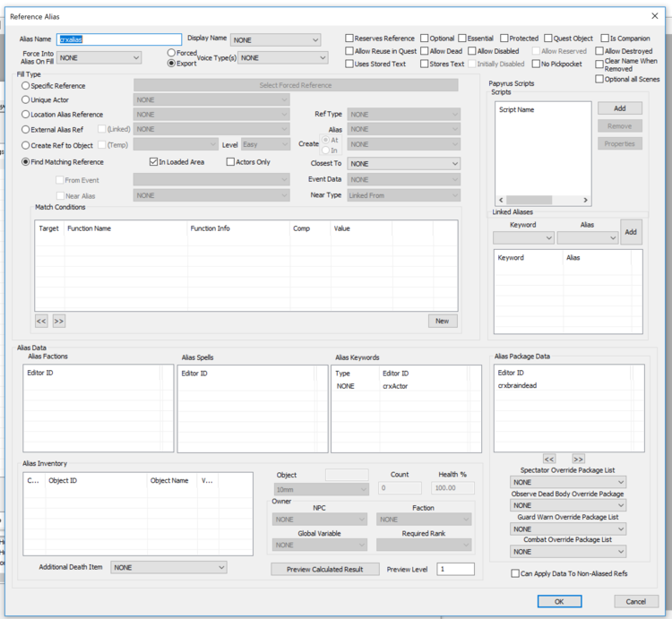This screenshot has height=619, width=672.
Task: Select External Alias Ref option
Action: [x=26, y=129]
